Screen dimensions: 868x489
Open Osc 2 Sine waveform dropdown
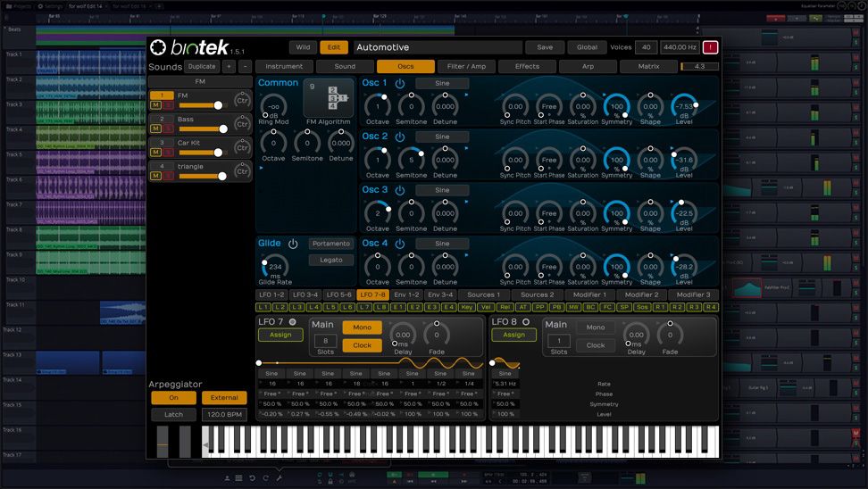pos(442,137)
